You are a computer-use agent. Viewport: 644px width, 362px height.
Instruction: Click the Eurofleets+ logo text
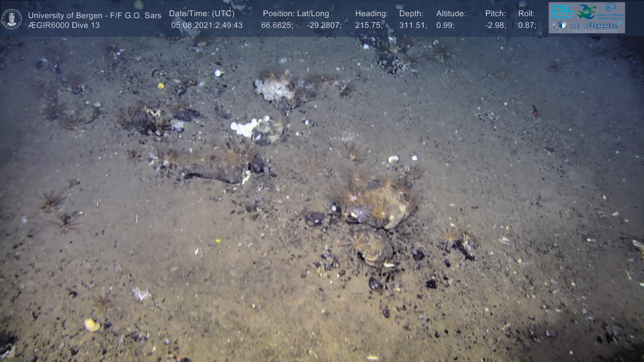pos(594,26)
